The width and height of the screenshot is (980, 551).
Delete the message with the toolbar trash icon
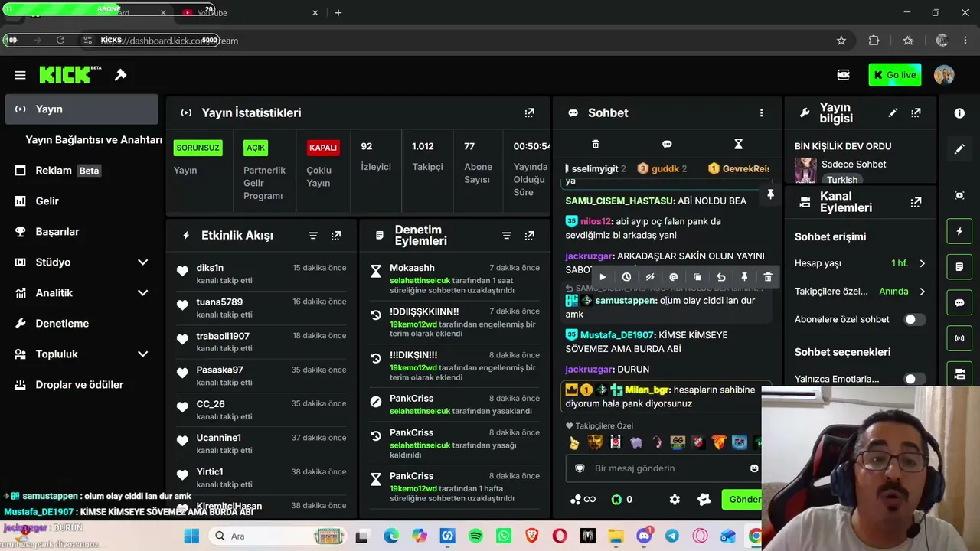(x=768, y=277)
